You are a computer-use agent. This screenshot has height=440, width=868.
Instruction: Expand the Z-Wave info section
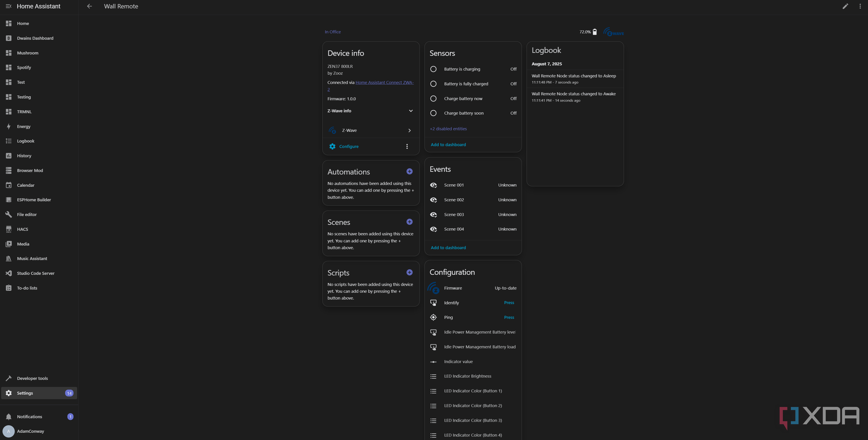pos(370,111)
